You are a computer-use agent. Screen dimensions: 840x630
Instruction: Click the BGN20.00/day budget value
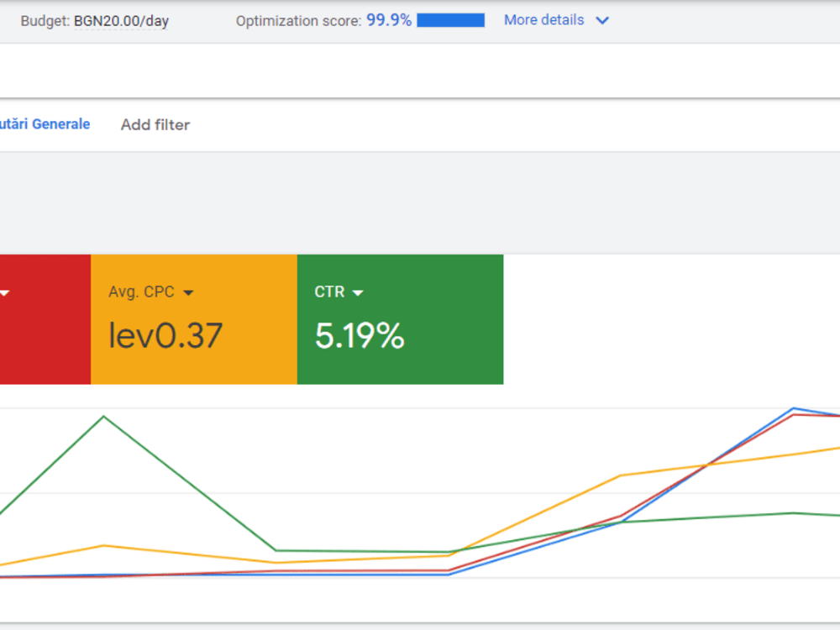coord(121,21)
